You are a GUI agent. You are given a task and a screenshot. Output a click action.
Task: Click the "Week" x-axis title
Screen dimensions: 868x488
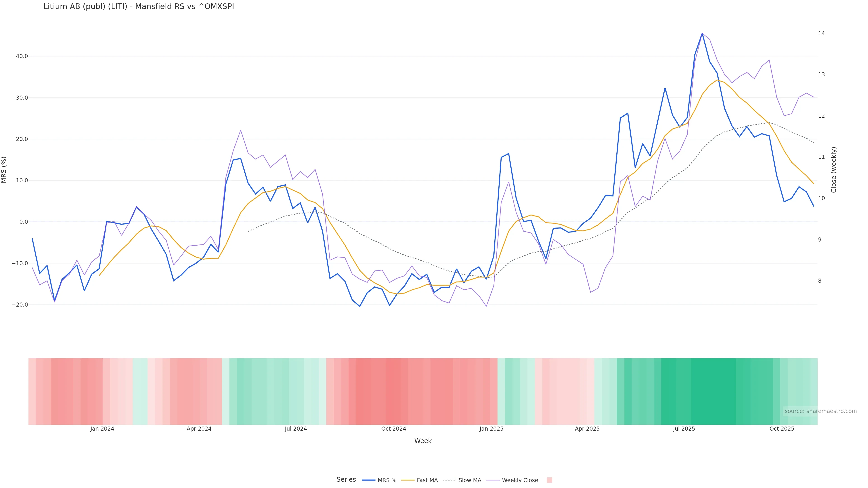pos(423,441)
